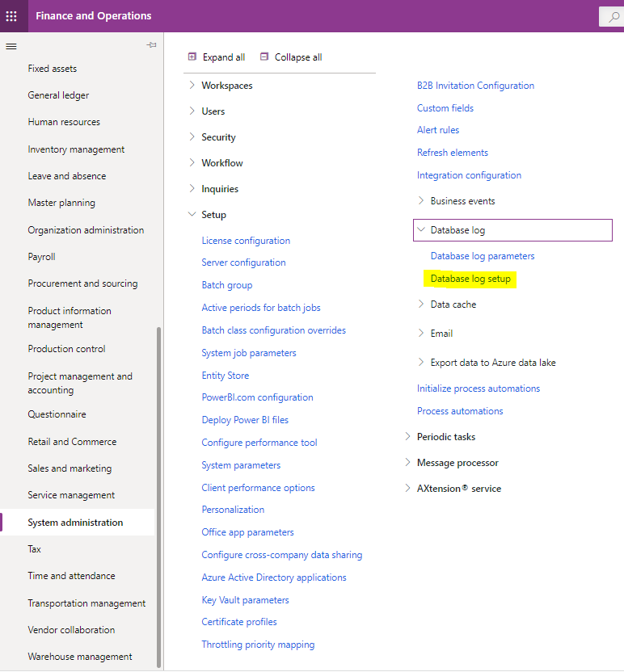
Task: Open Custom fields link
Action: 445,108
